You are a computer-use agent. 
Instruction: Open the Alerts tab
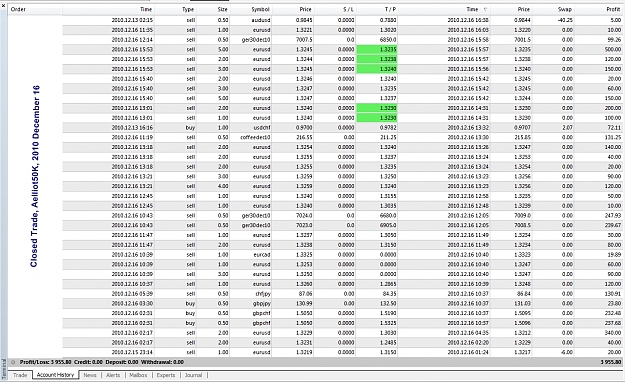(x=113, y=375)
